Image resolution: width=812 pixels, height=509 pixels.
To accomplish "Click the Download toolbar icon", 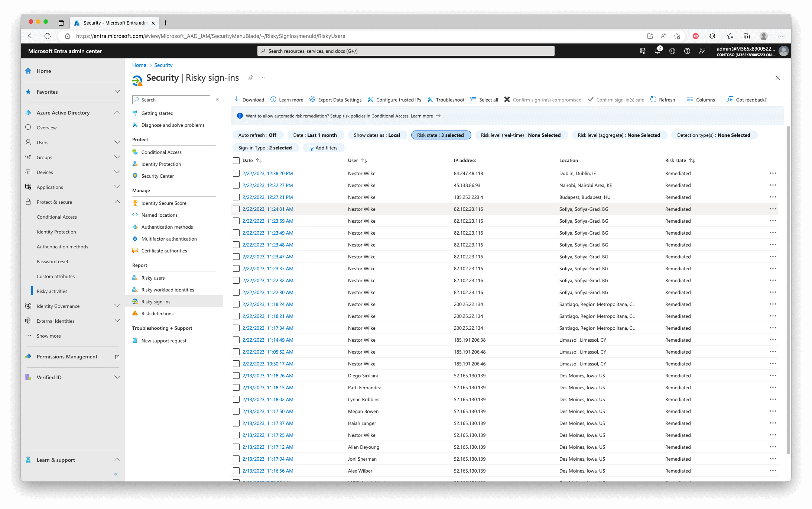I will tap(237, 100).
